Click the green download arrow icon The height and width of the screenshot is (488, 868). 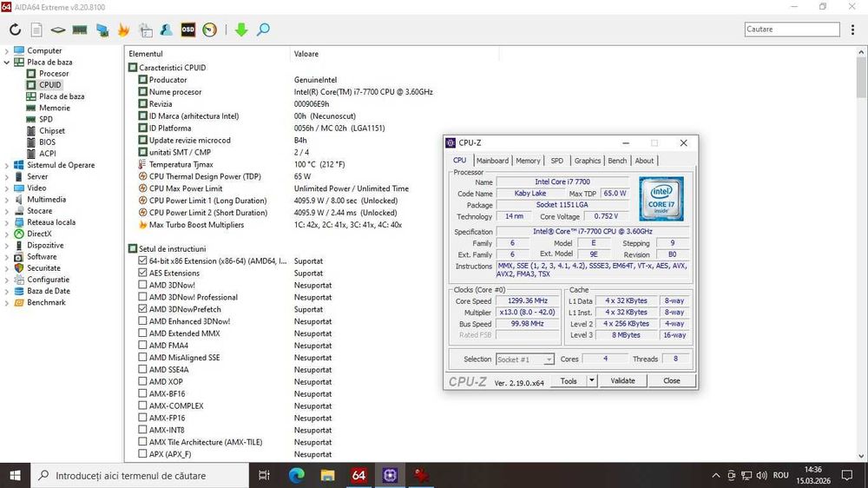click(x=241, y=30)
